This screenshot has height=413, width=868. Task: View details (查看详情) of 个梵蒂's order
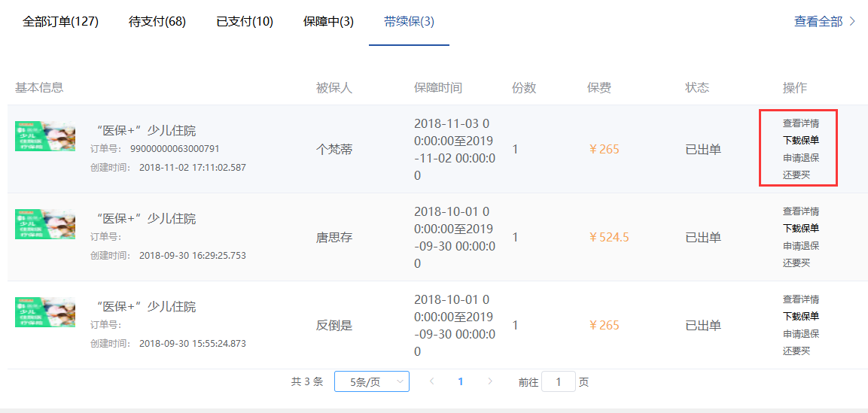click(801, 123)
